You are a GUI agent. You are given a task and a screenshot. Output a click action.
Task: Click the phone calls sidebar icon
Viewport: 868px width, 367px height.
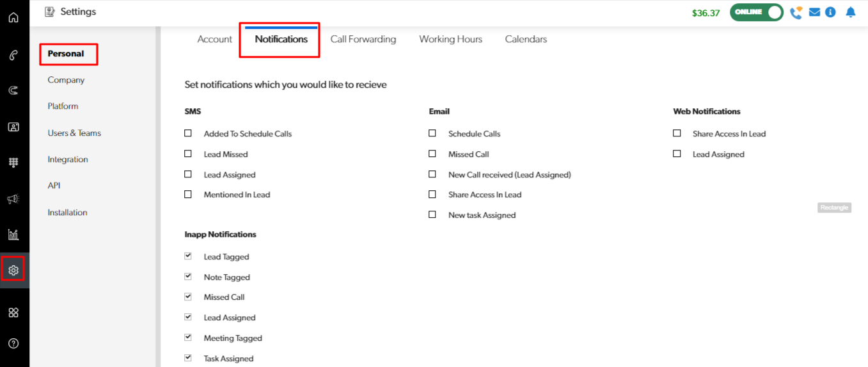pyautogui.click(x=13, y=56)
